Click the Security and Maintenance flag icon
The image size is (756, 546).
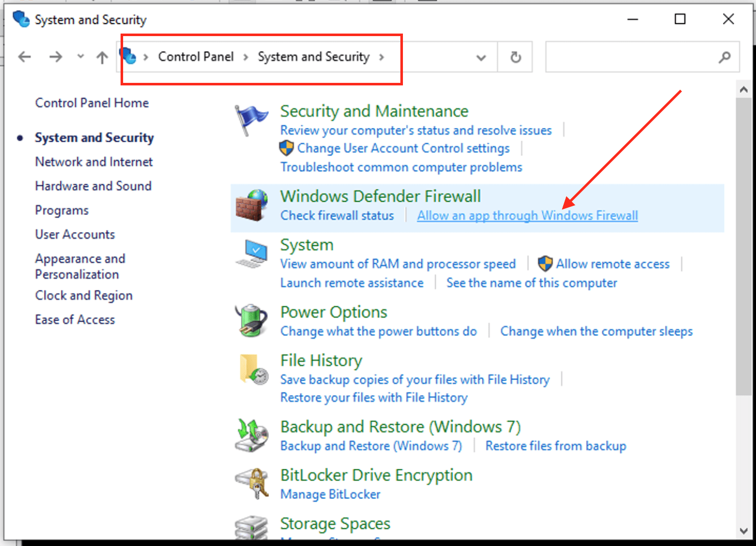pyautogui.click(x=251, y=119)
